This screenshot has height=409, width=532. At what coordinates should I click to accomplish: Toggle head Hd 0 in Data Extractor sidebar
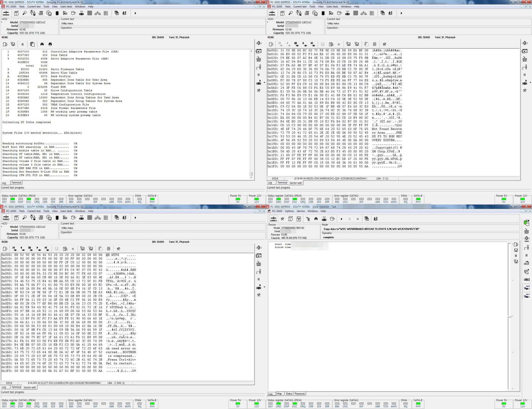(x=526, y=288)
